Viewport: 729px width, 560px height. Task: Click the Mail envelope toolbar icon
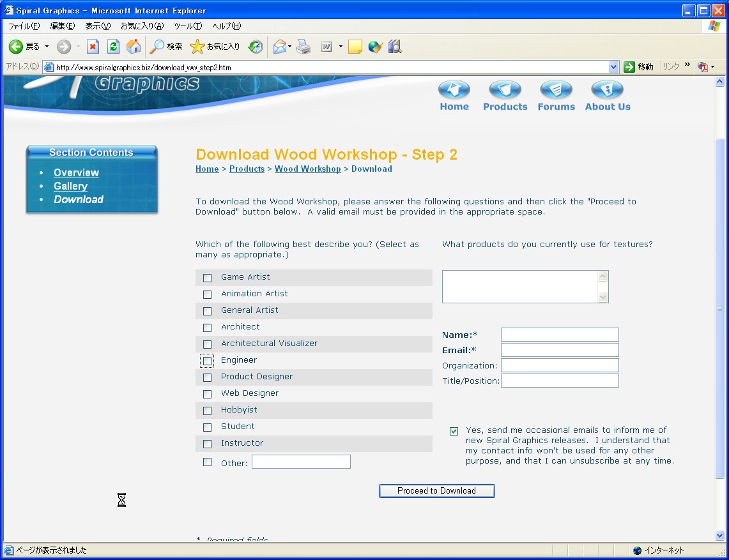(279, 47)
